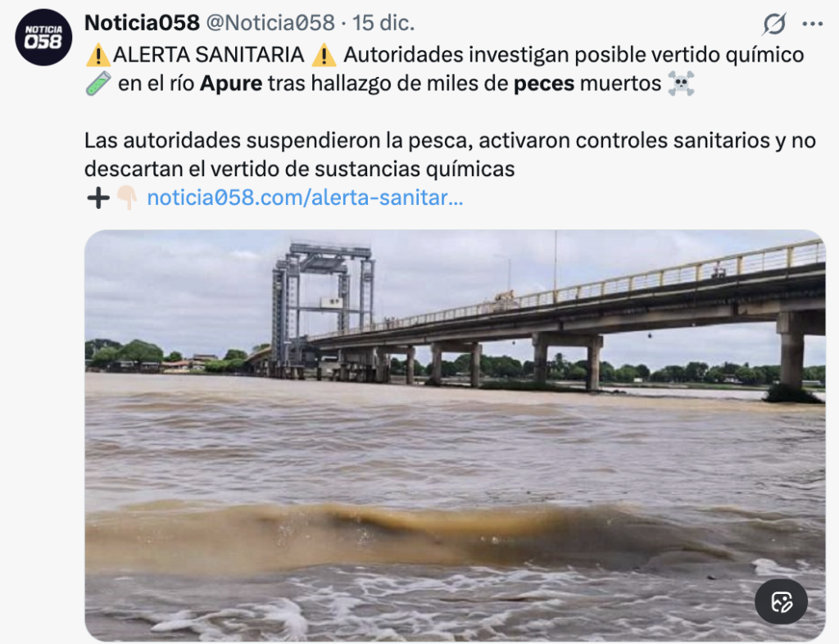
Task: Open the Noticia058 profile avatar
Action: point(43,38)
